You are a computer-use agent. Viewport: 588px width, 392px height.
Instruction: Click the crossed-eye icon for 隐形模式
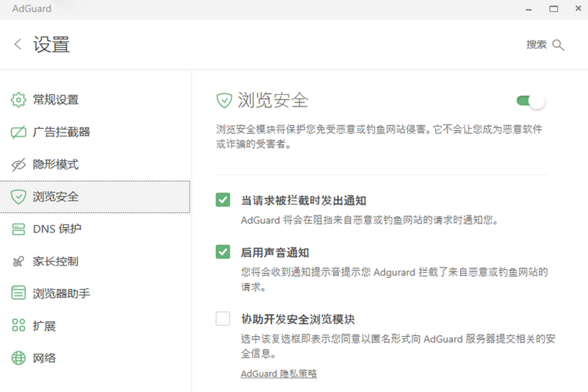[x=18, y=165]
